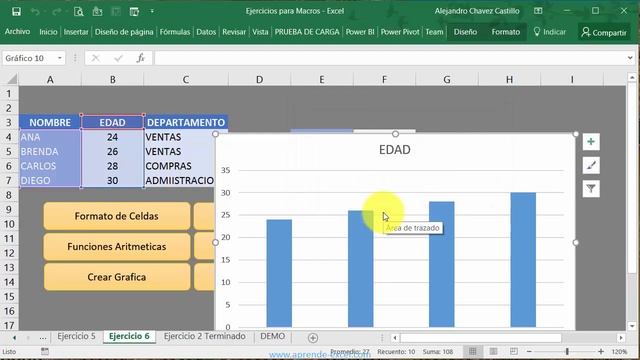Click the cell containing DIEGO

[50, 180]
